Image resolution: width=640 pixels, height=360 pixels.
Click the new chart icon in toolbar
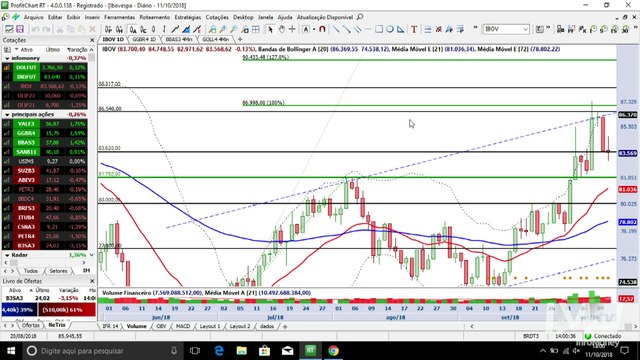pyautogui.click(x=9, y=29)
